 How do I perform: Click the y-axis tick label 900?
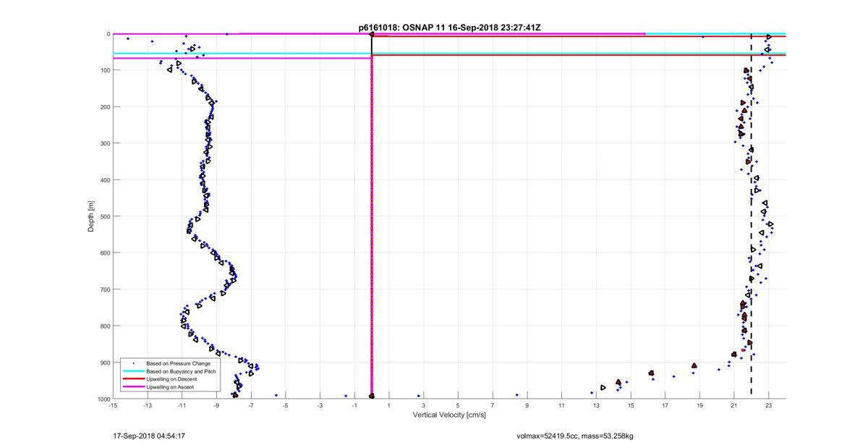tap(104, 363)
